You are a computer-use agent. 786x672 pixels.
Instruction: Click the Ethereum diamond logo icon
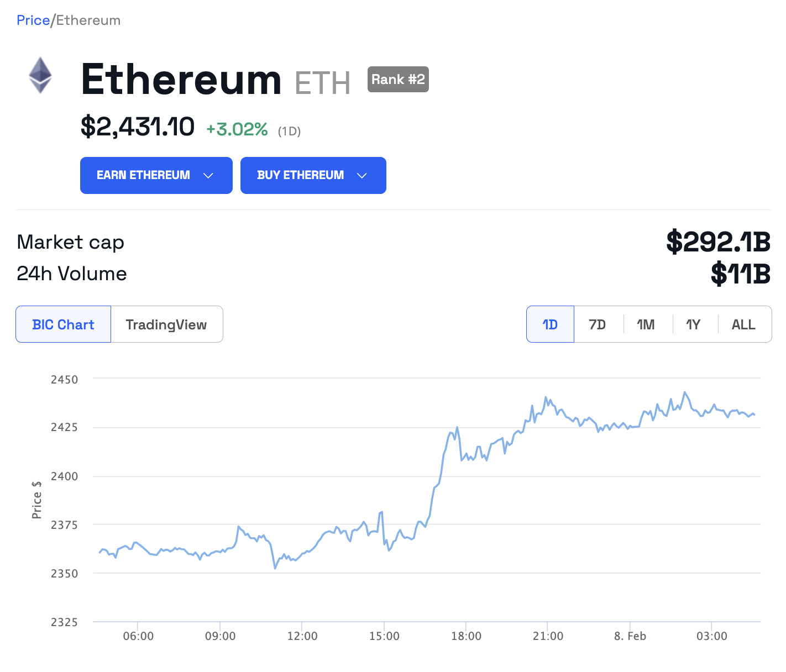click(x=40, y=75)
